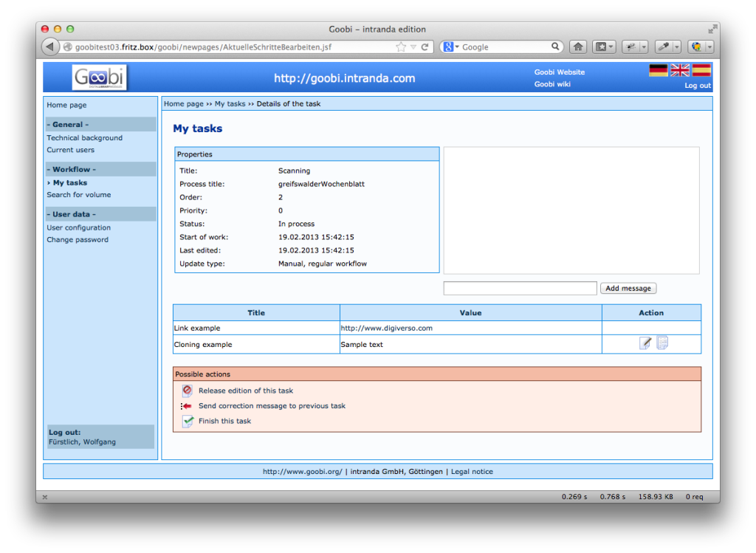Image resolution: width=756 pixels, height=553 pixels.
Task: Click the http://www.digiverso.com value
Action: [387, 328]
